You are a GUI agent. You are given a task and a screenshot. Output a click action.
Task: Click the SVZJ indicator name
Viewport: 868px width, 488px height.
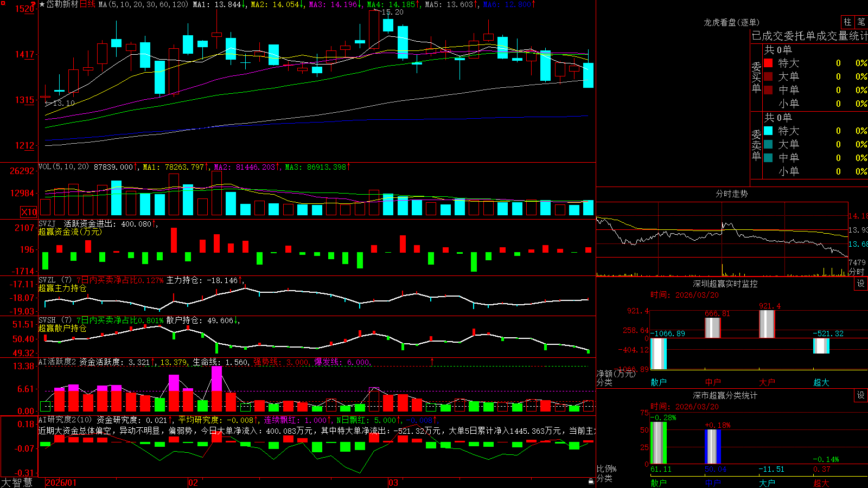pyautogui.click(x=47, y=223)
